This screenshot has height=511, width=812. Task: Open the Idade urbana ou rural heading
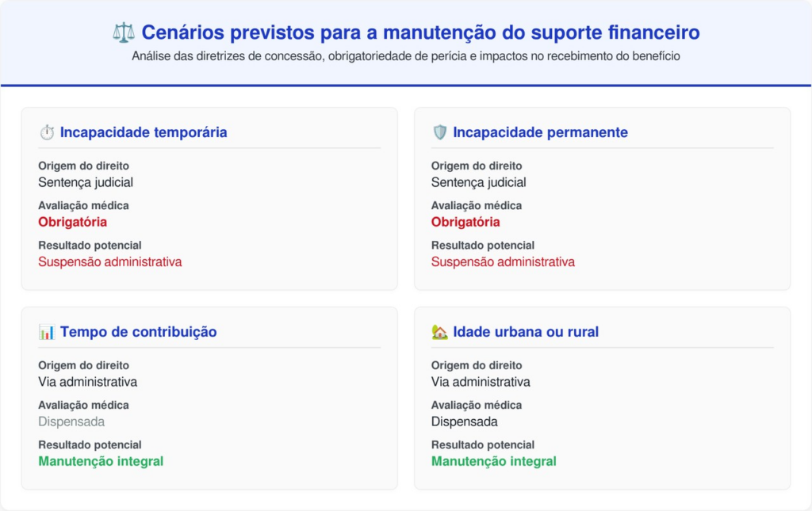[526, 332]
